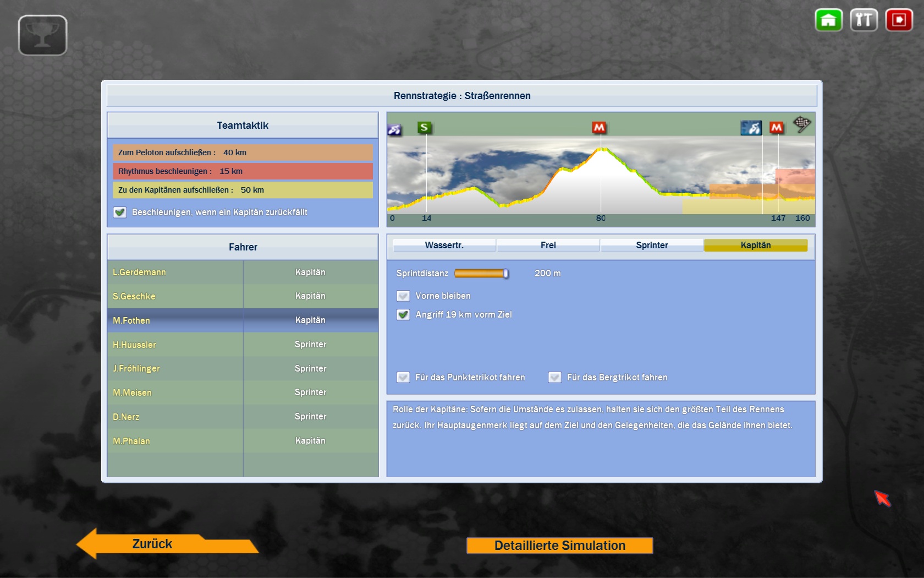Click the red exit icon
This screenshot has width=924, height=578.
click(x=899, y=20)
